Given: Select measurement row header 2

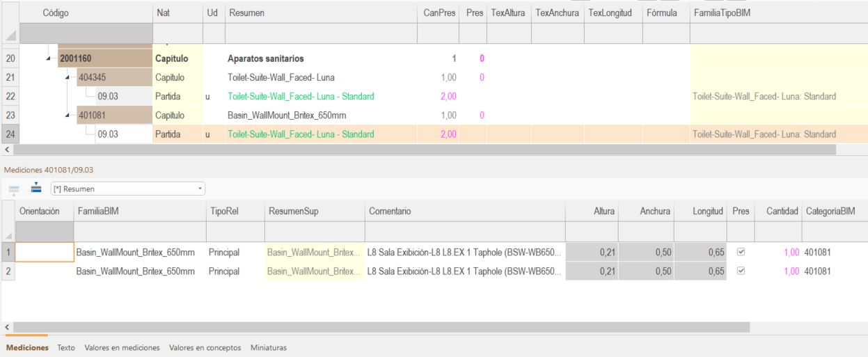Looking at the screenshot, I should point(8,271).
